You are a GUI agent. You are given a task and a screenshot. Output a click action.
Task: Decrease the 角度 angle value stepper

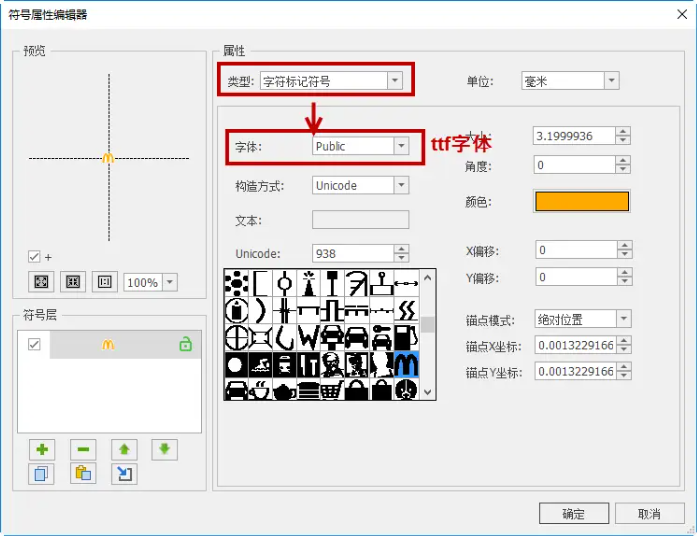[x=623, y=169]
